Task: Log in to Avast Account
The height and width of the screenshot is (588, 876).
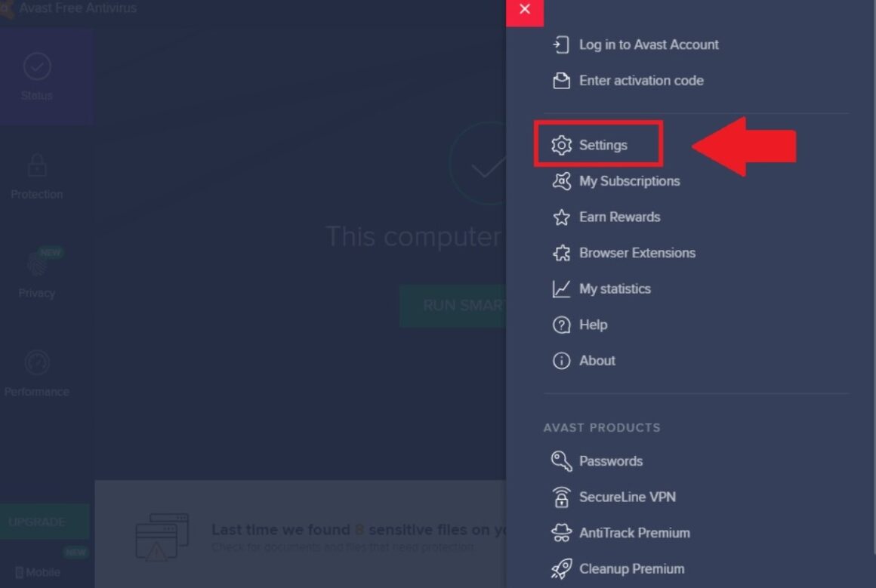Action: [648, 45]
